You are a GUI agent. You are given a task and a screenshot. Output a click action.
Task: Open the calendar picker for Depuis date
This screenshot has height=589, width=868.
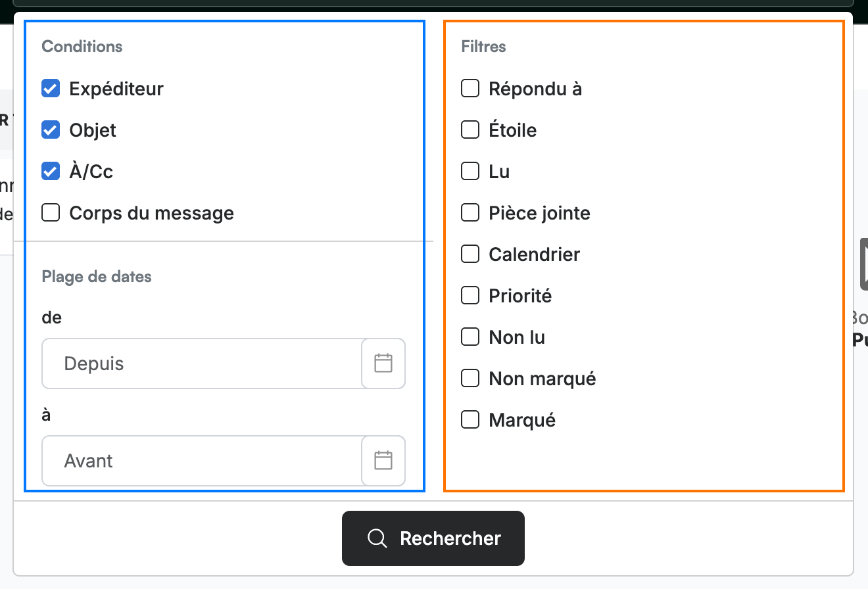pyautogui.click(x=383, y=364)
